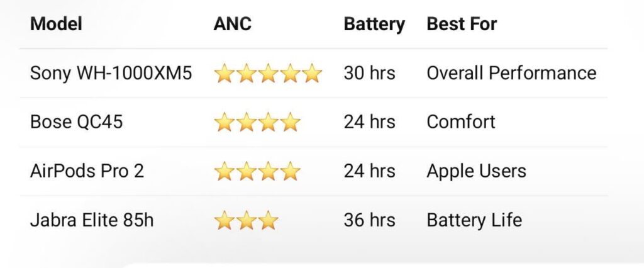Screen dimensions: 644x268
Task: Click AirPods Pro 2's 24 hrs battery value
Action: [369, 170]
